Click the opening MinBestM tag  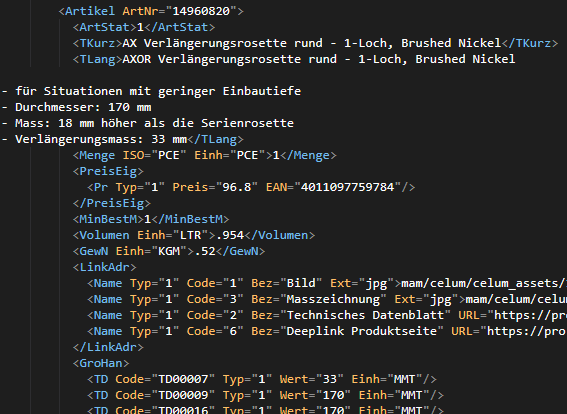pos(108,219)
